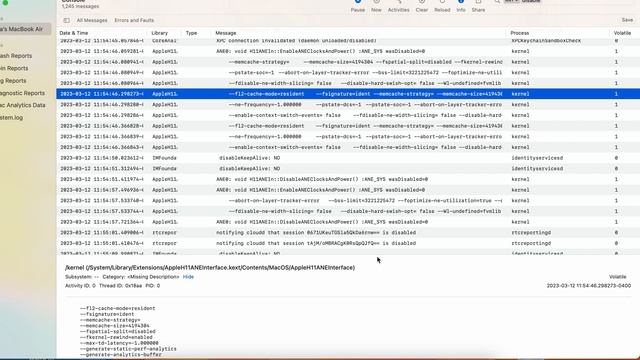The width and height of the screenshot is (640, 360).
Task: Open Log Reports in the sidebar
Action: point(13,80)
